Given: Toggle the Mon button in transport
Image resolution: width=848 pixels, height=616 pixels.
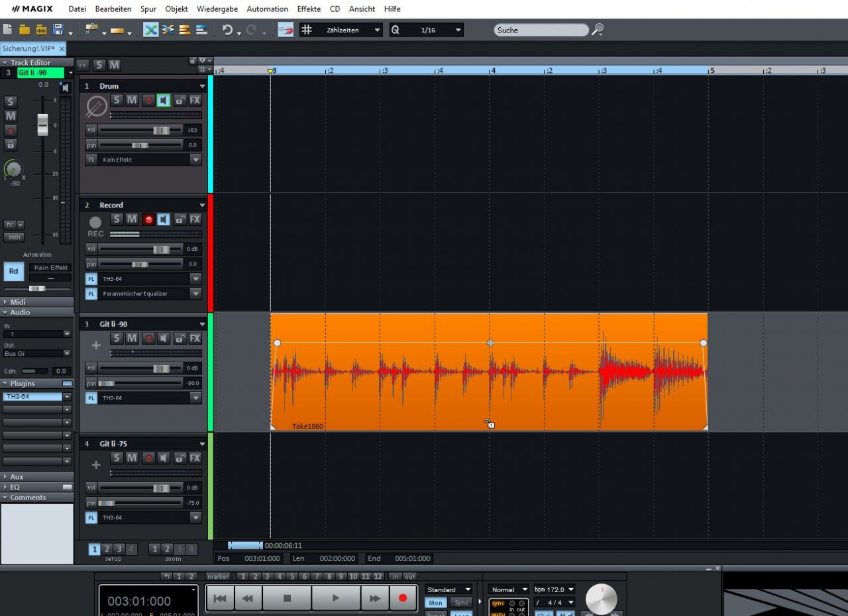Looking at the screenshot, I should tap(436, 603).
